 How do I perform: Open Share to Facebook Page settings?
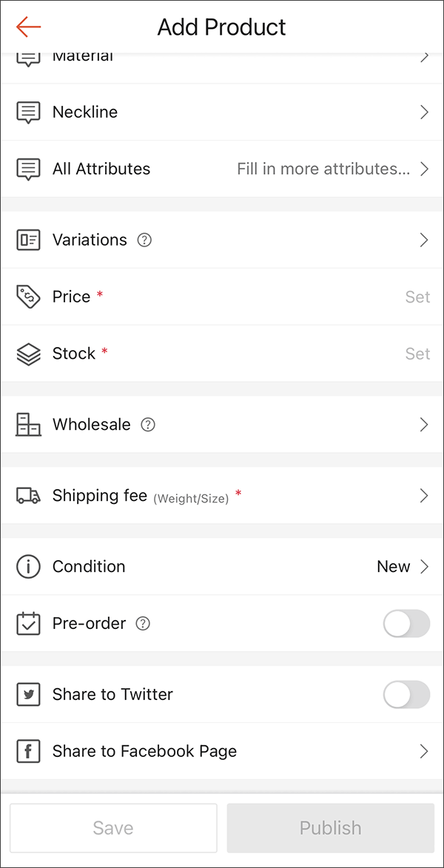222,751
